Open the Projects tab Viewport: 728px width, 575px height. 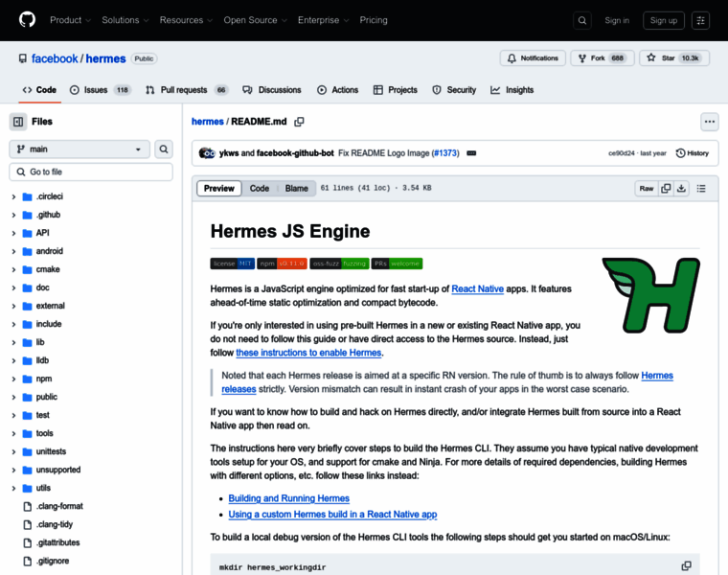tap(396, 90)
